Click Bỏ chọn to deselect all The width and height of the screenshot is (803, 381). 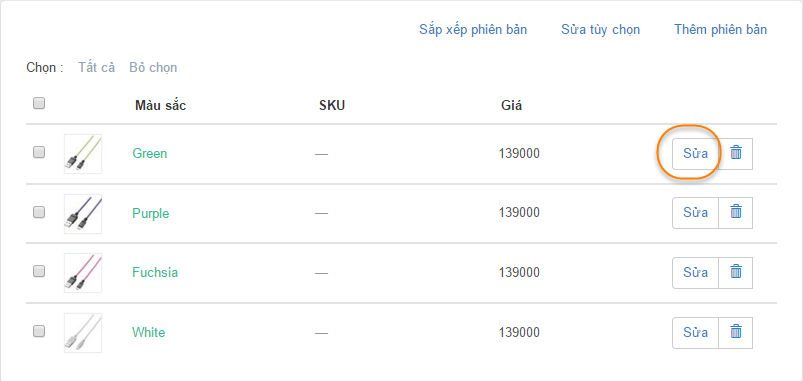coord(153,67)
